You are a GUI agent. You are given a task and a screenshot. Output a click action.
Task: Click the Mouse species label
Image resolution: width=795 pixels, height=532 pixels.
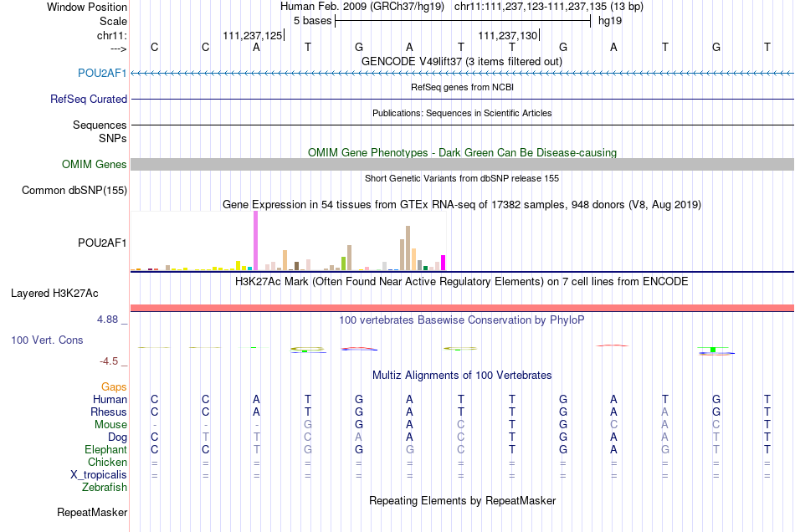tap(110, 425)
